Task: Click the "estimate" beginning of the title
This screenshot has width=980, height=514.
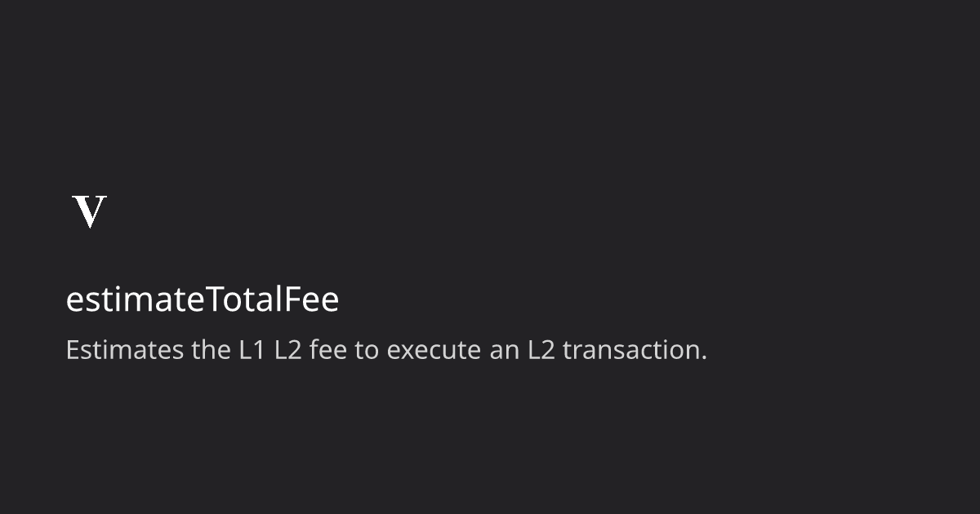Action: [134, 301]
